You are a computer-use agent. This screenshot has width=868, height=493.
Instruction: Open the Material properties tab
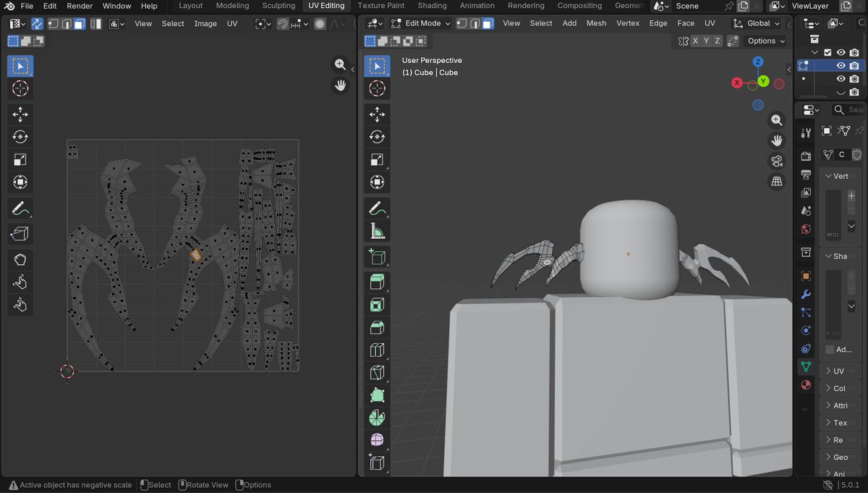coord(806,385)
